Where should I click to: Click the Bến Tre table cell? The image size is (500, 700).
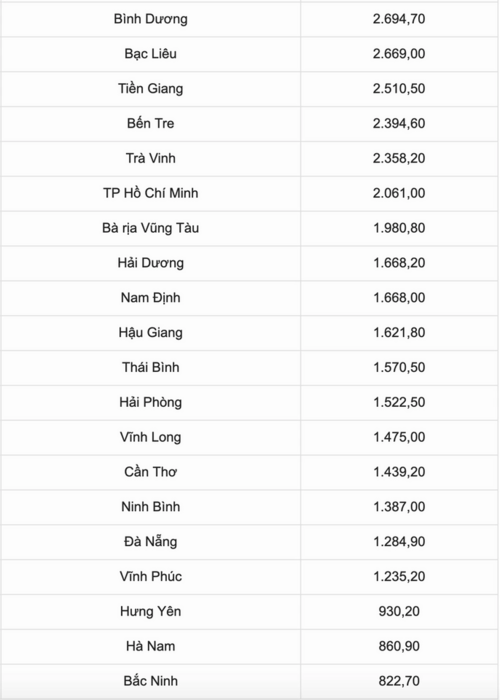point(150,124)
